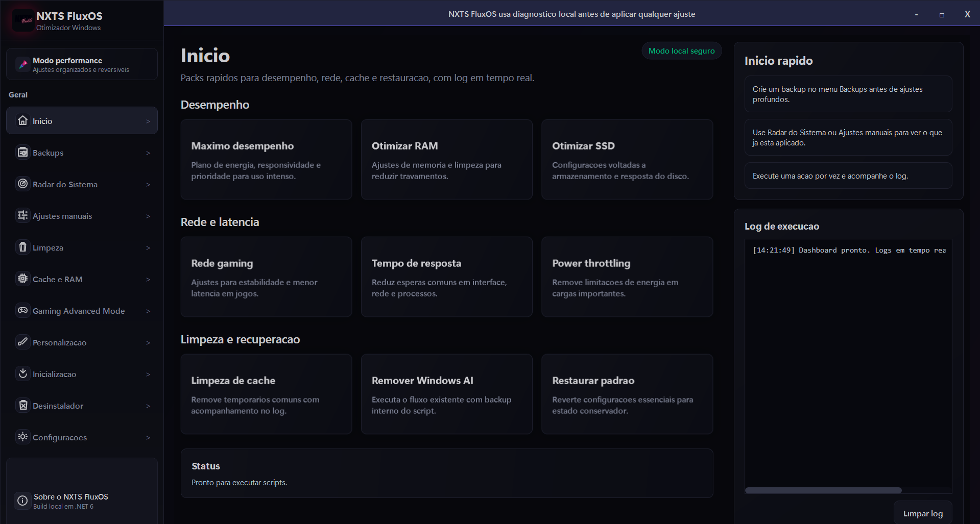Expand the Limpeza chevron arrow
This screenshot has height=524, width=980.
[x=148, y=248]
